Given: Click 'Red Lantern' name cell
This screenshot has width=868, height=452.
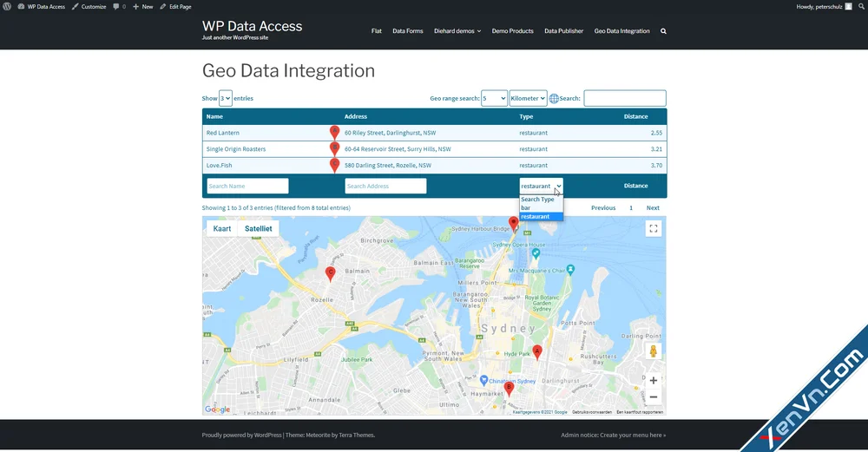Looking at the screenshot, I should 222,133.
